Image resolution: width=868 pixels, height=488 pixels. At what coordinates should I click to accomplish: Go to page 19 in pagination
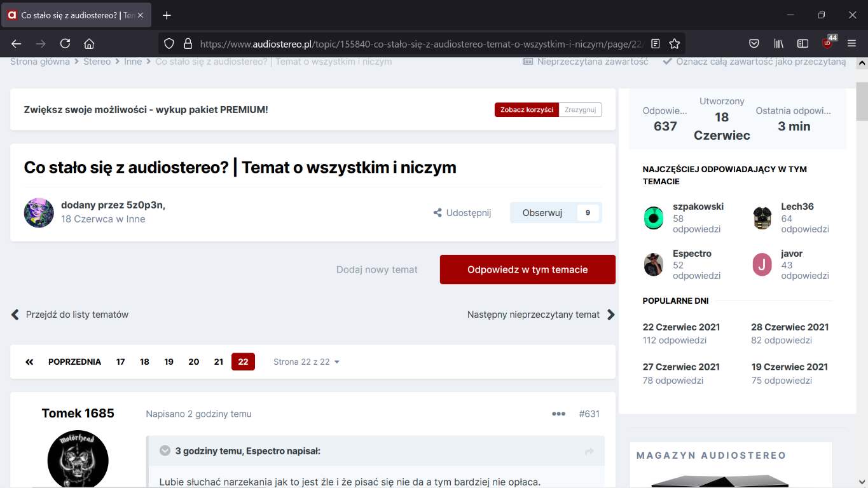(x=169, y=362)
